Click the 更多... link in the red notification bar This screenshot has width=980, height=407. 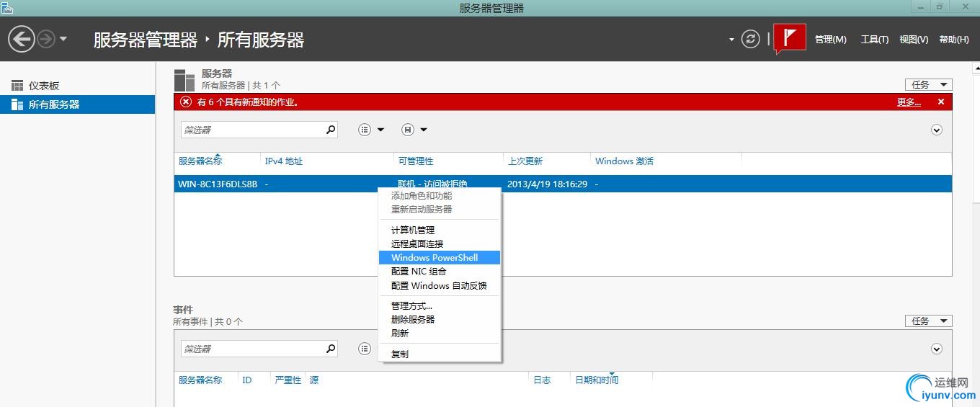(x=909, y=102)
